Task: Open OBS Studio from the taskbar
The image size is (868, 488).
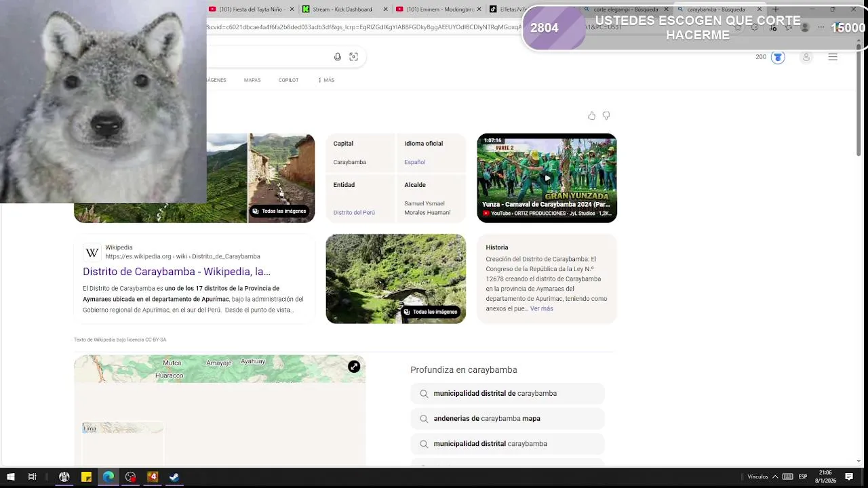Action: tap(130, 476)
